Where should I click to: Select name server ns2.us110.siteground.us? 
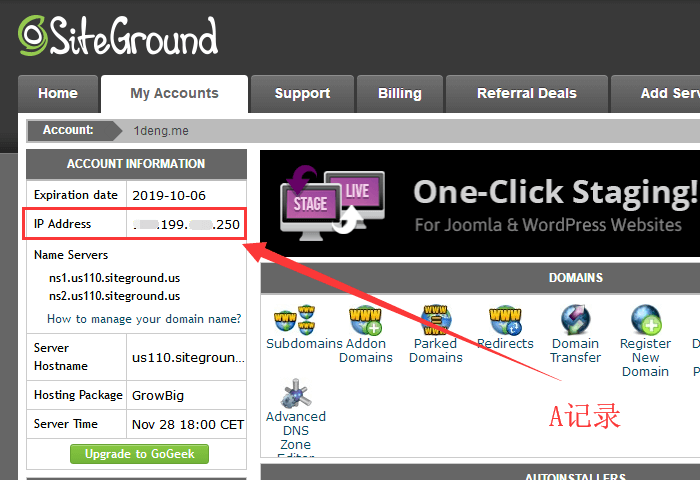tap(114, 296)
